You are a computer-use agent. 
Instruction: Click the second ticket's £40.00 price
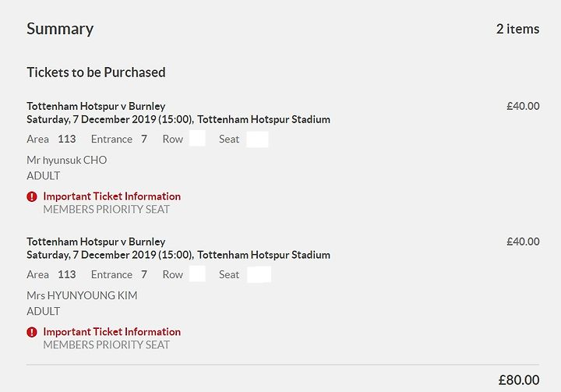click(523, 242)
